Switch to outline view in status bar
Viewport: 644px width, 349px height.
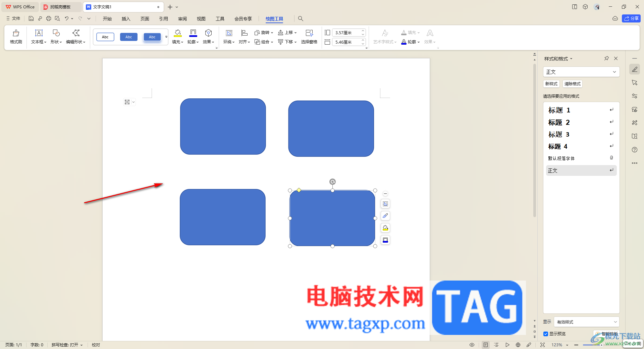[496, 345]
